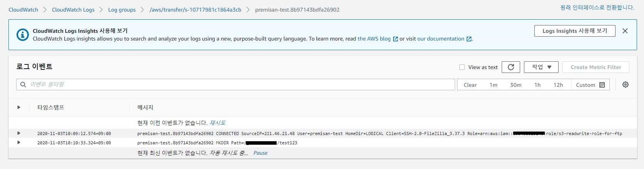
Task: Click external link icon after our documentation
Action: 469,39
